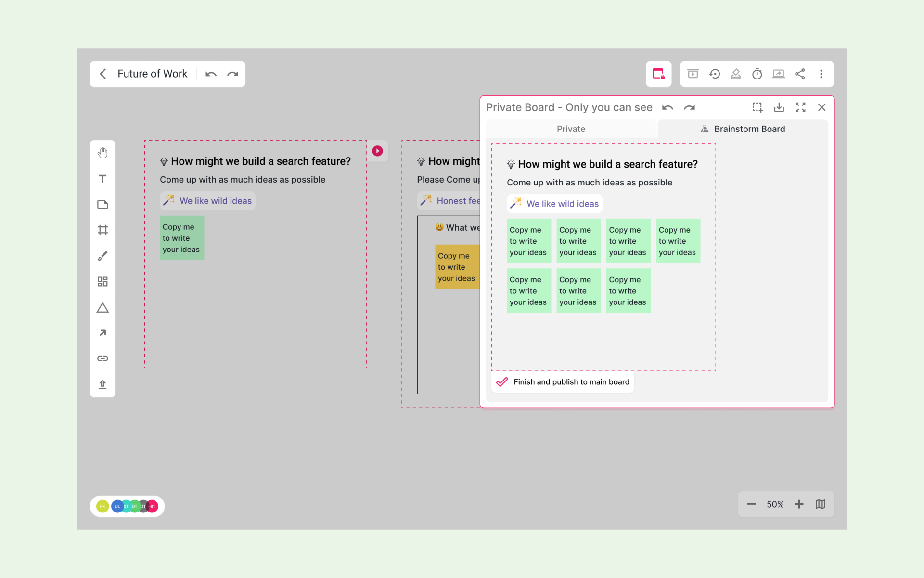Screen dimensions: 924x578
Task: Open the timer in top toolbar
Action: [757, 74]
